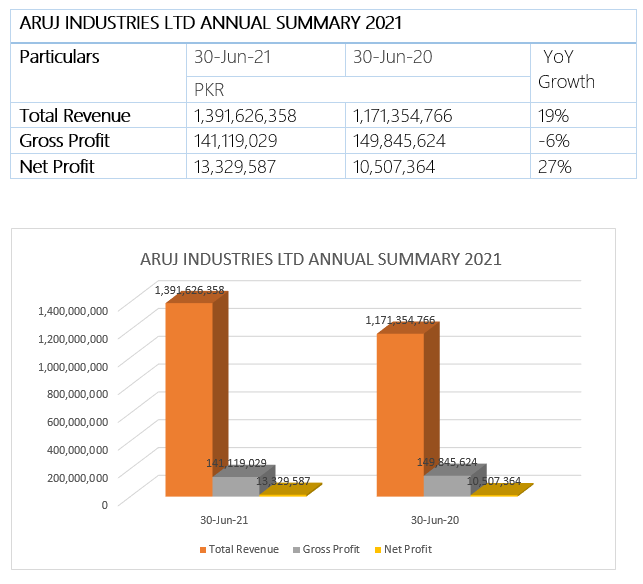Click the 'Net Profit' row label in table
Image resolution: width=643 pixels, height=584 pixels.
57,167
